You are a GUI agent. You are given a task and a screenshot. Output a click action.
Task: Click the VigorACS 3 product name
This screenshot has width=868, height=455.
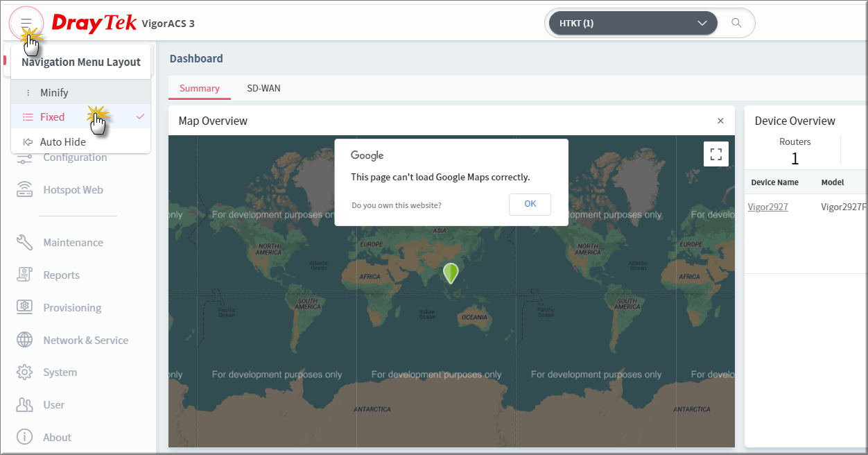point(168,24)
